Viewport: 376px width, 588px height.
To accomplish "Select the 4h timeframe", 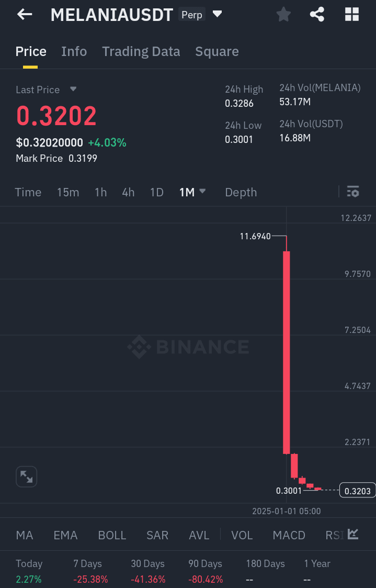I will point(128,192).
